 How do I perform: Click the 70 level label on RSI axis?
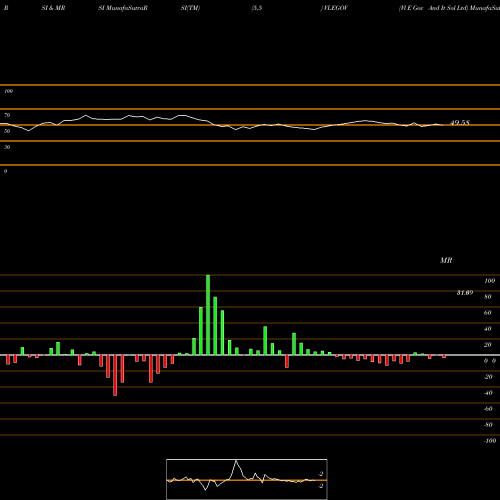[x=7, y=115]
